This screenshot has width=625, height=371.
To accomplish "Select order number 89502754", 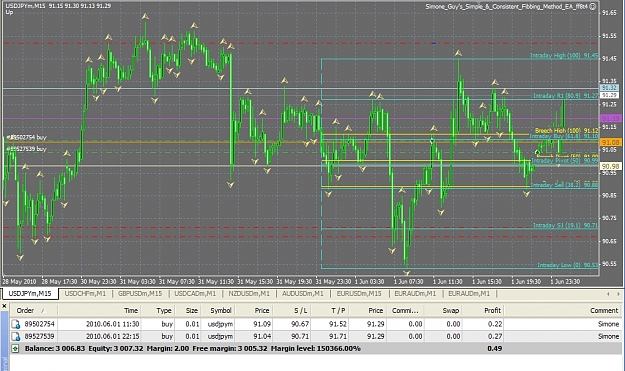I will (x=39, y=324).
